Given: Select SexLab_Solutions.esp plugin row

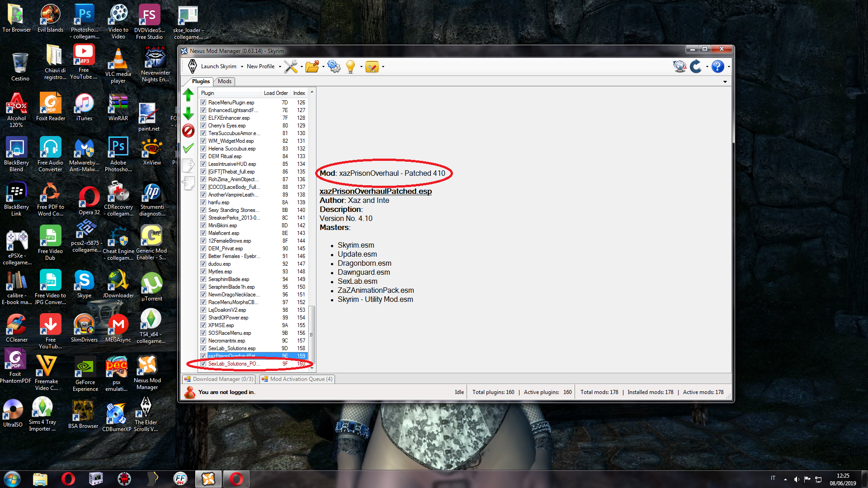Looking at the screenshot, I should (x=254, y=348).
